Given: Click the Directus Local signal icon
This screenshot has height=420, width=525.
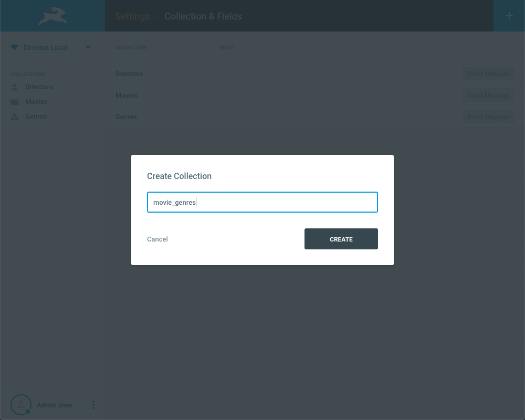Looking at the screenshot, I should [14, 47].
